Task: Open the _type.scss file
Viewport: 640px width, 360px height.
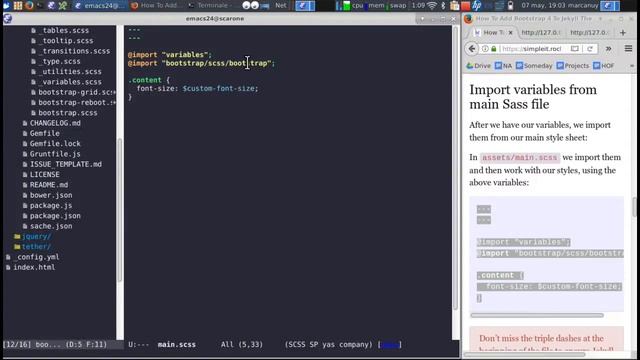Action: coord(60,61)
